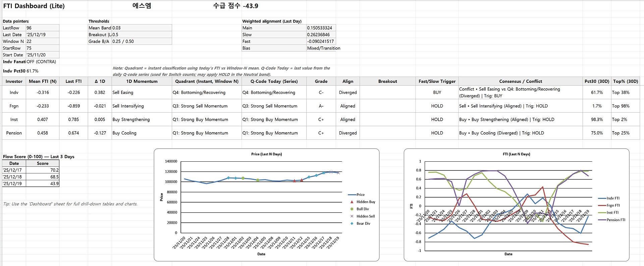Select the BUY trigger cell for Indv
Screen dimensions: 644x266
tap(437, 93)
